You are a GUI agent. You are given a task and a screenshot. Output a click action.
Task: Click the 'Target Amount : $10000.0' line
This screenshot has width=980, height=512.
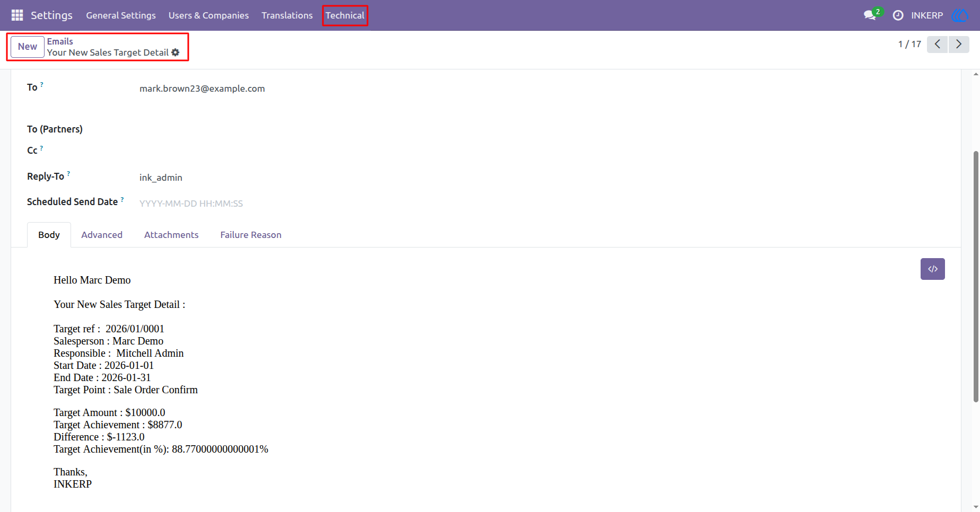pos(109,412)
